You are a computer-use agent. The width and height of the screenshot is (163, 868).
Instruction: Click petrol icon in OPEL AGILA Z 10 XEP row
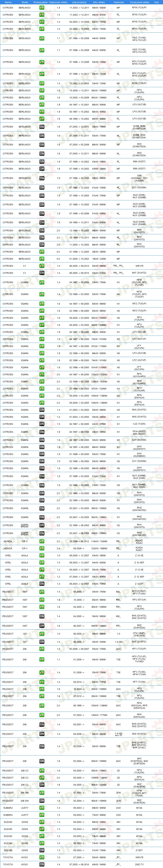(x=42, y=562)
